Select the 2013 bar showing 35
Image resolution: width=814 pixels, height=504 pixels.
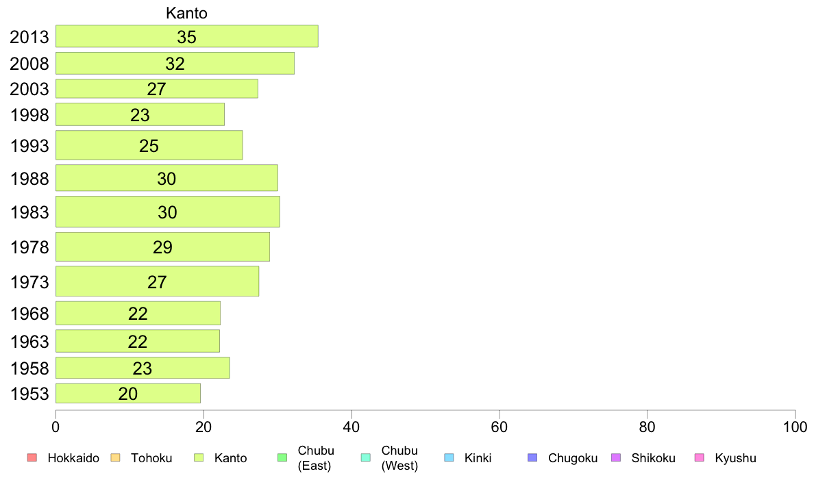point(187,36)
